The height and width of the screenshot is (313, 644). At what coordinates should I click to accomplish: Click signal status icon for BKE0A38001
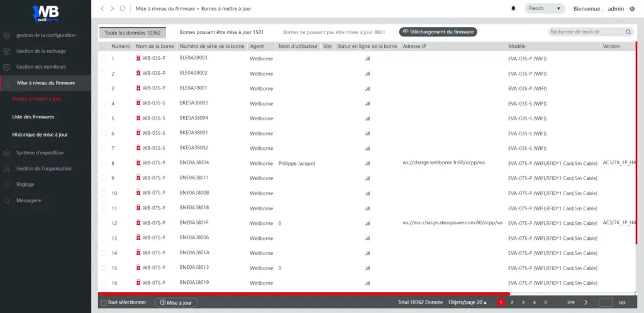[x=367, y=134]
